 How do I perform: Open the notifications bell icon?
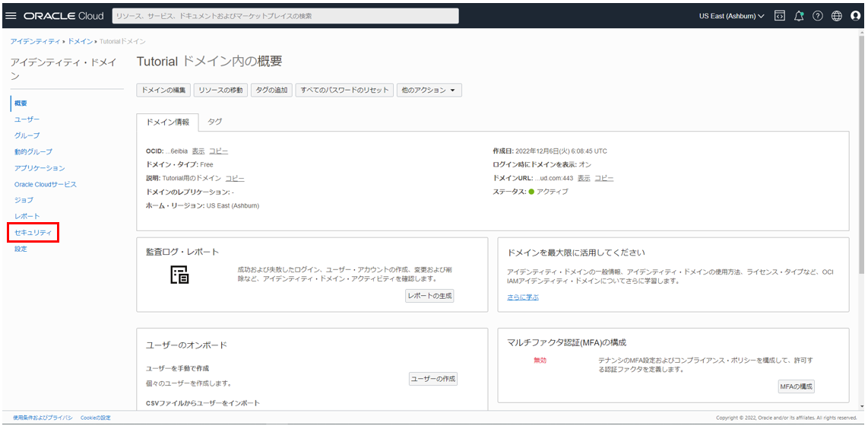[x=799, y=16]
